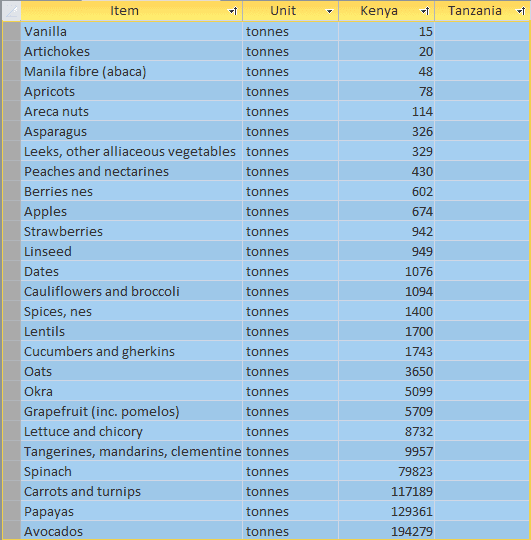The image size is (531, 540).
Task: Open the Item column filter dropdown
Action: [233, 11]
